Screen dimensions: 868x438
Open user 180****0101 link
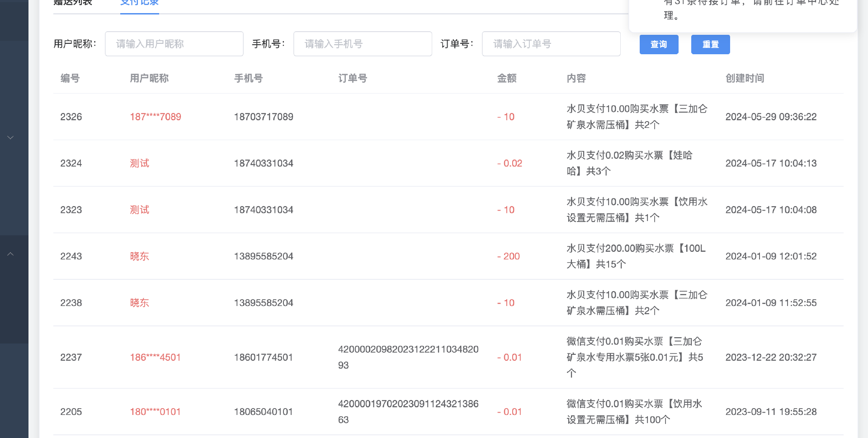click(x=156, y=412)
